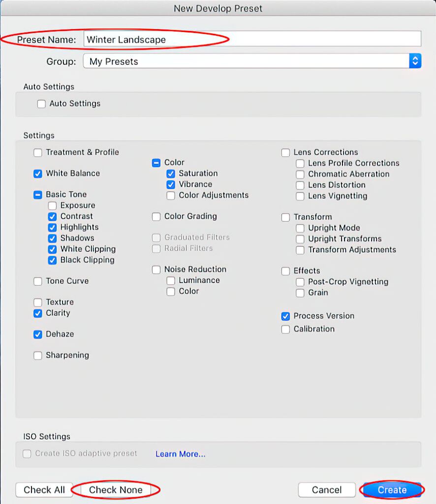Check the Sharpening option
The width and height of the screenshot is (436, 504).
[38, 355]
